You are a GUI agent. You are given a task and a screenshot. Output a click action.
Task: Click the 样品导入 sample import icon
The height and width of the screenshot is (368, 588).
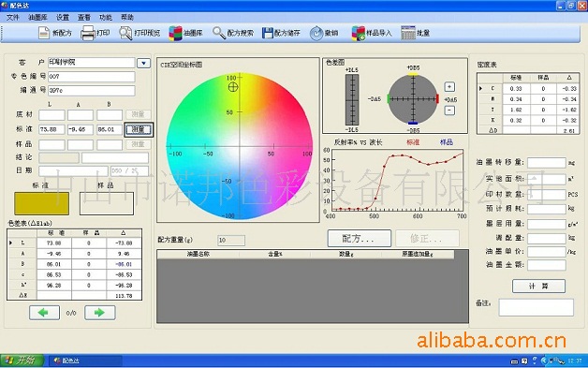[x=358, y=33]
